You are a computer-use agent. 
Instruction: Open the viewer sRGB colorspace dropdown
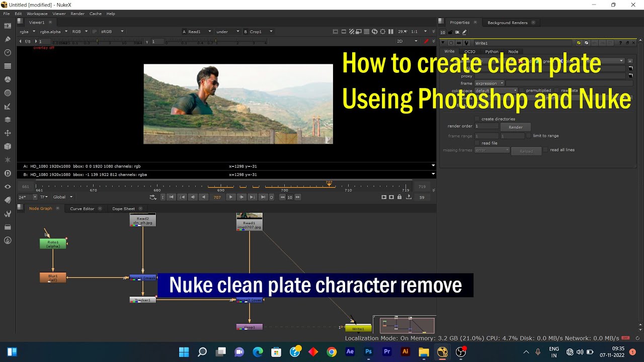pos(112,32)
